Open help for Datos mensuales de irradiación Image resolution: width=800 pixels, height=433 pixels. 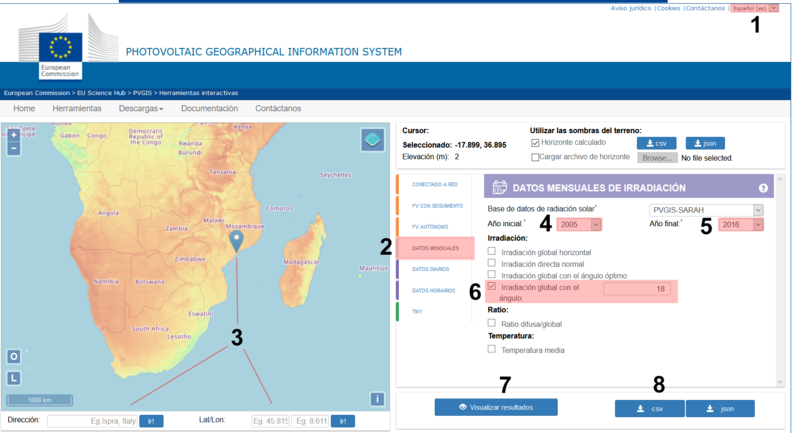pyautogui.click(x=763, y=188)
